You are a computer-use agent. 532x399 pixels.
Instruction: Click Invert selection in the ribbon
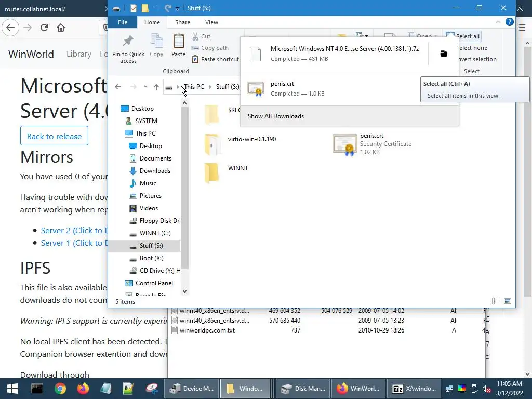click(x=477, y=59)
